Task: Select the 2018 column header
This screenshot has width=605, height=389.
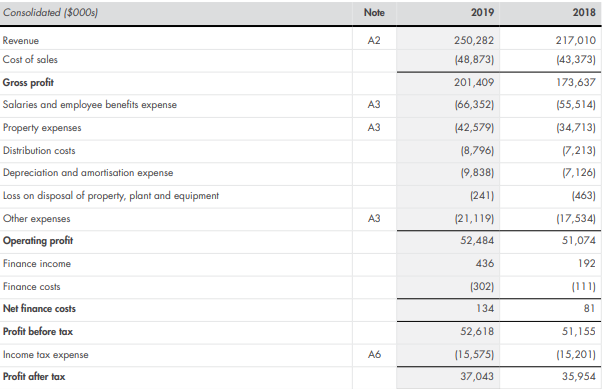Action: (x=584, y=12)
